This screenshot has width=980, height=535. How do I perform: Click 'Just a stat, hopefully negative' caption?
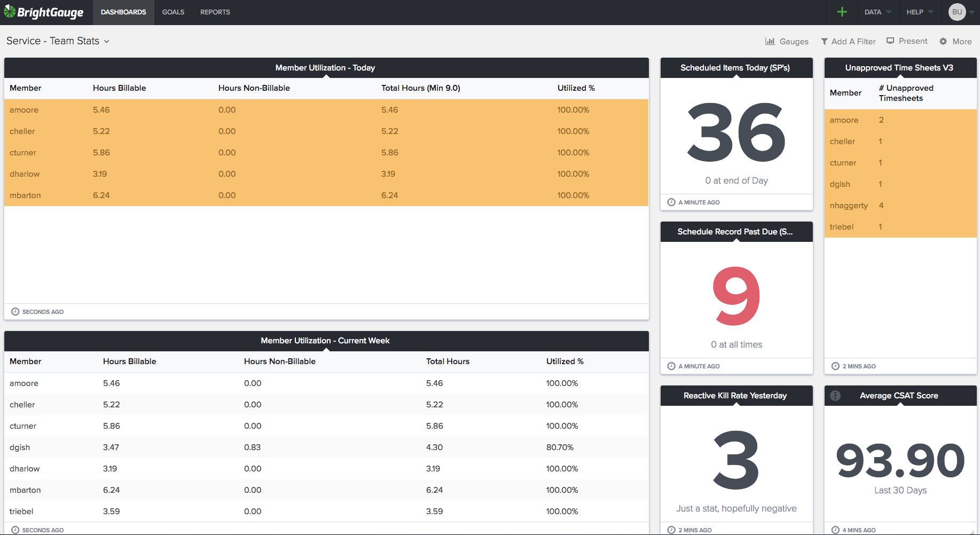[x=736, y=508]
